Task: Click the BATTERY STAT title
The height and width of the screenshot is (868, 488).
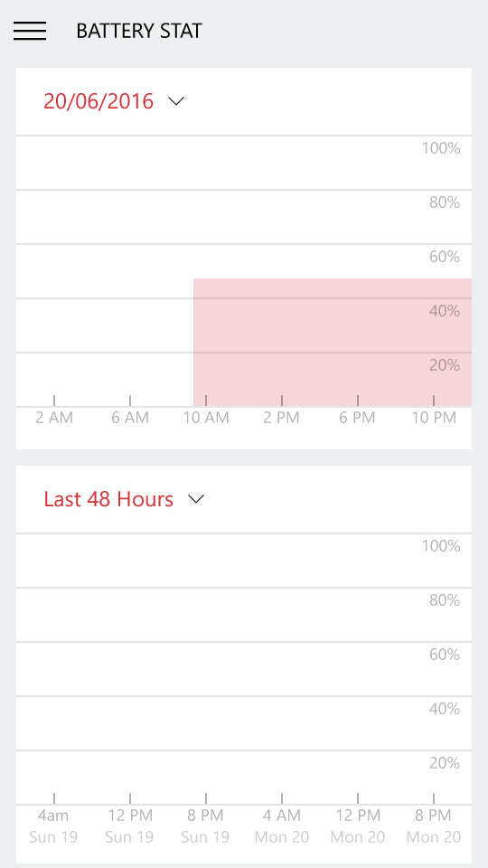Action: pyautogui.click(x=139, y=31)
